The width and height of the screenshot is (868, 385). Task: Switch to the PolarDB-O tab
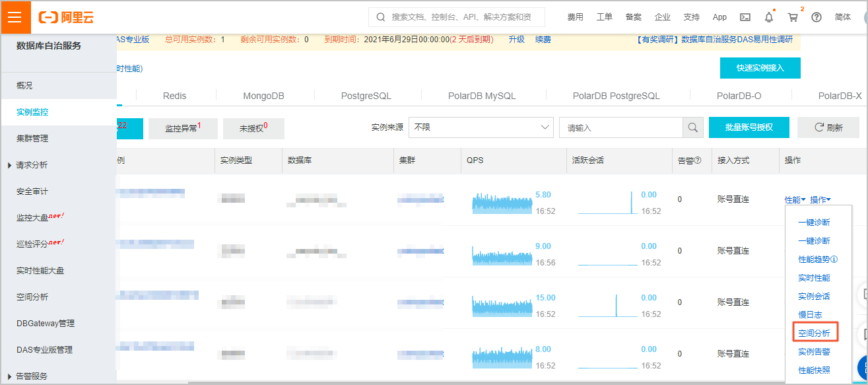(x=739, y=96)
